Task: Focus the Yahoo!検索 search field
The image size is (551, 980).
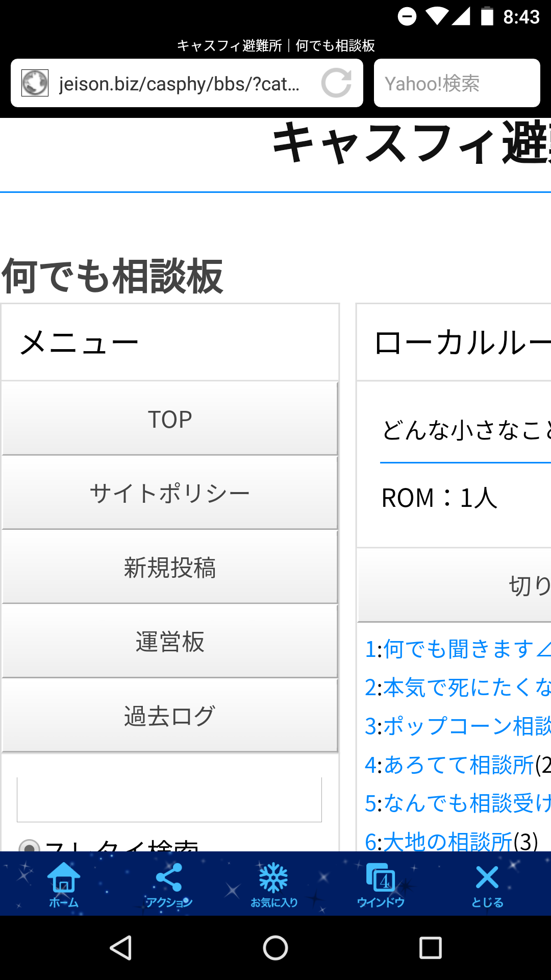Action: tap(457, 83)
